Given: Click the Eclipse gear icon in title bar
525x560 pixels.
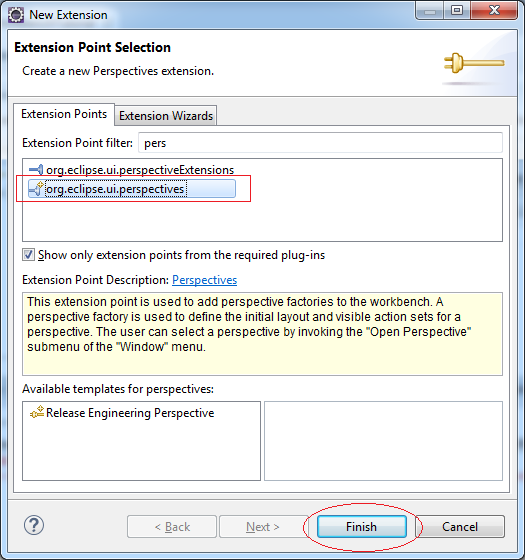Looking at the screenshot, I should pos(16,15).
